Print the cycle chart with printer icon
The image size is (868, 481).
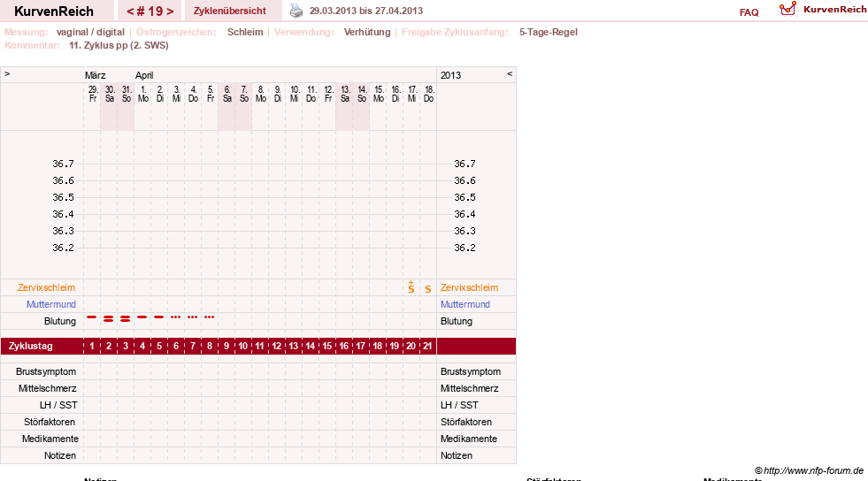(x=296, y=11)
